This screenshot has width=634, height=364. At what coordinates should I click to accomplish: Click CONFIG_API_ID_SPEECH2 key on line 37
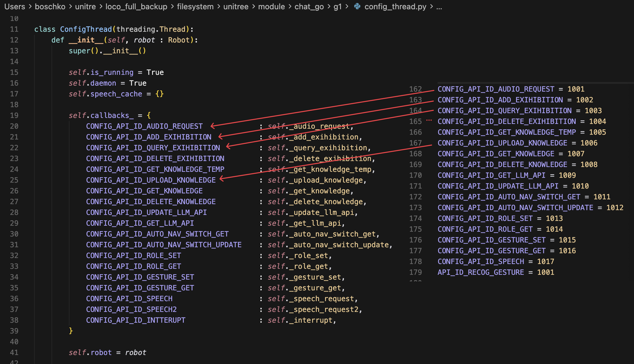pos(131,310)
